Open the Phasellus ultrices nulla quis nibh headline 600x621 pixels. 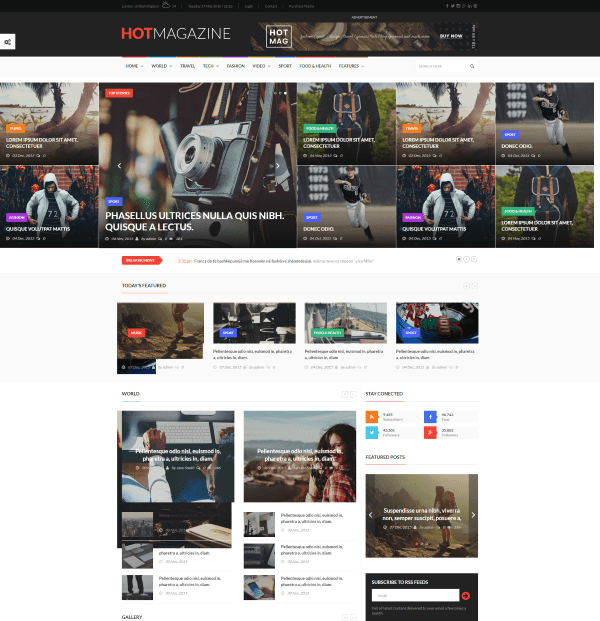(194, 221)
